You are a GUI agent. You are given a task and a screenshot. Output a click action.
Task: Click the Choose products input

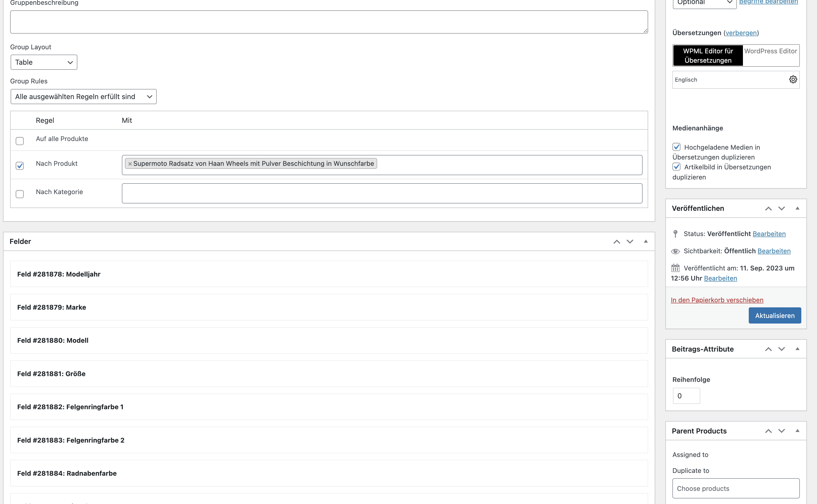(x=736, y=488)
